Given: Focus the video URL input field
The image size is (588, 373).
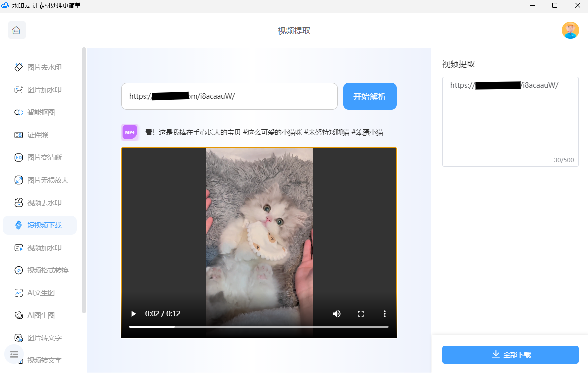Looking at the screenshot, I should tap(229, 96).
